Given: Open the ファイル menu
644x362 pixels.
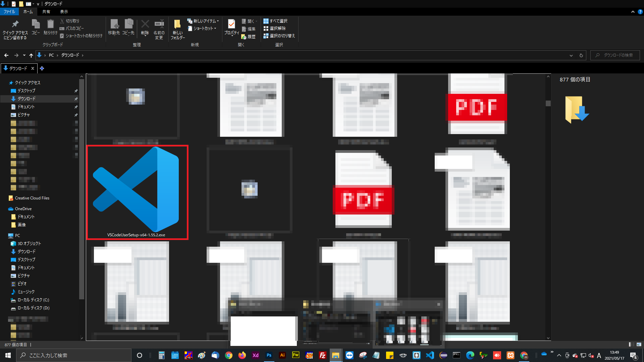Looking at the screenshot, I should click(x=9, y=12).
